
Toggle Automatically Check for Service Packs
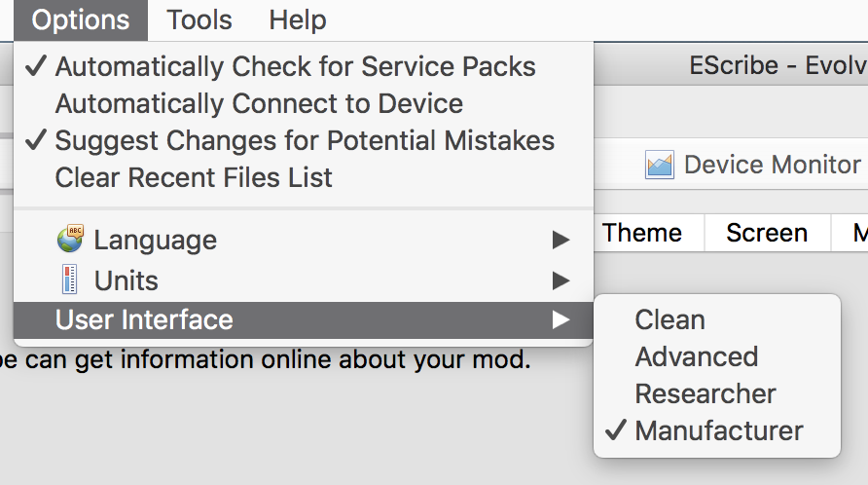click(x=295, y=67)
